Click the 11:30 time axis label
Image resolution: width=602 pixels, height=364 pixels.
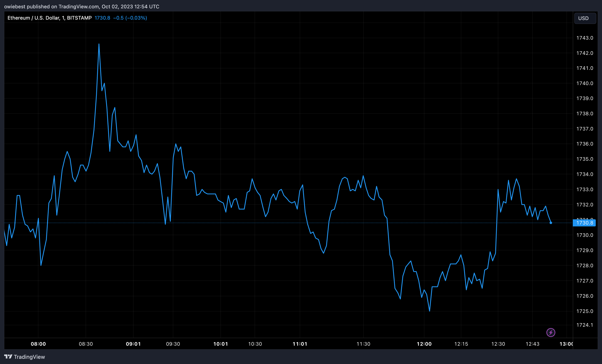363,344
